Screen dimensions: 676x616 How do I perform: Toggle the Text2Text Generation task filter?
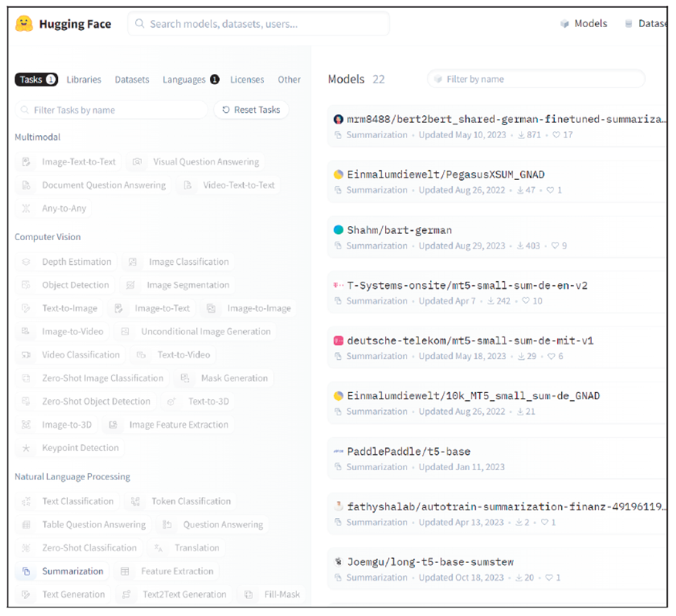tap(174, 594)
